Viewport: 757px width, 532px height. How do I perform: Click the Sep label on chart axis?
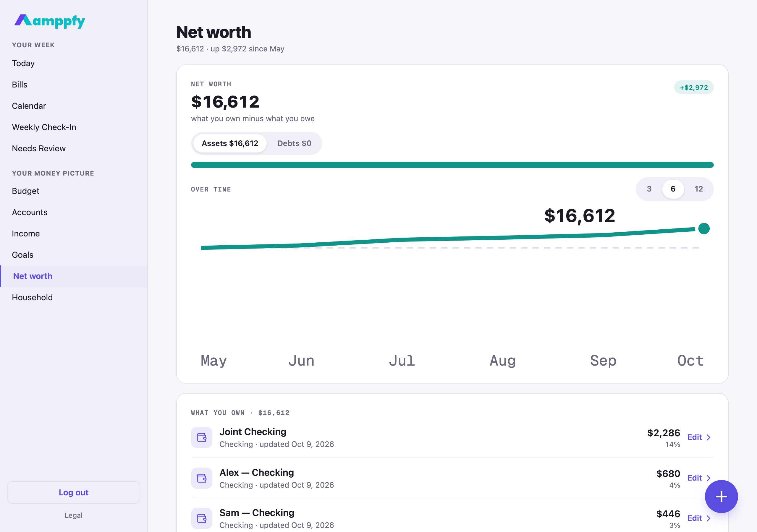[603, 361]
